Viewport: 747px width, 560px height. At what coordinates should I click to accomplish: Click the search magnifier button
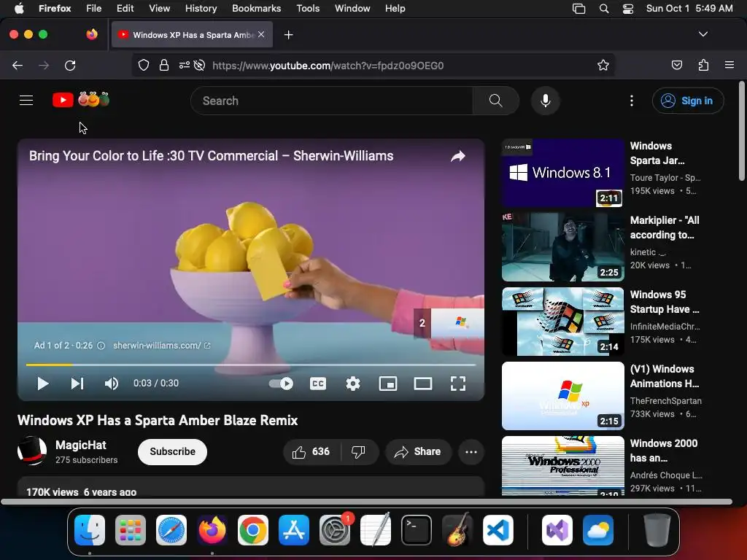click(495, 101)
